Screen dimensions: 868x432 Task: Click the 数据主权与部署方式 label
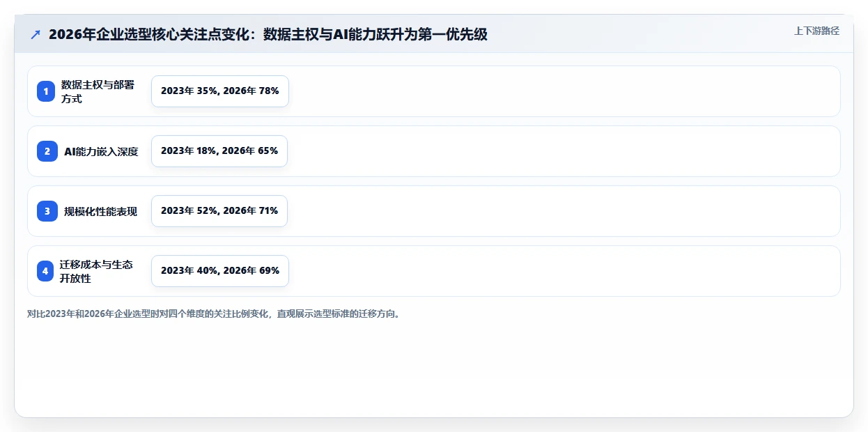tap(98, 91)
